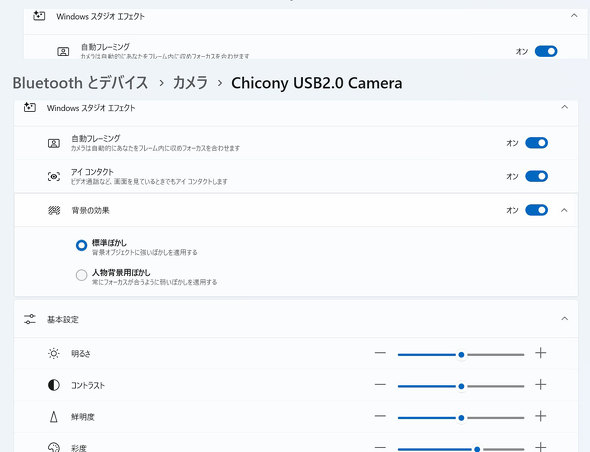This screenshot has width=590, height=452.
Task: Click the 鮮明度 sharpness triangle icon
Action: pyautogui.click(x=54, y=417)
